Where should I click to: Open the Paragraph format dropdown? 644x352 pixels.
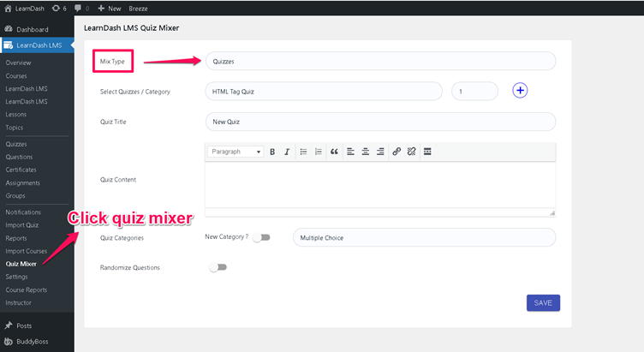pyautogui.click(x=236, y=152)
